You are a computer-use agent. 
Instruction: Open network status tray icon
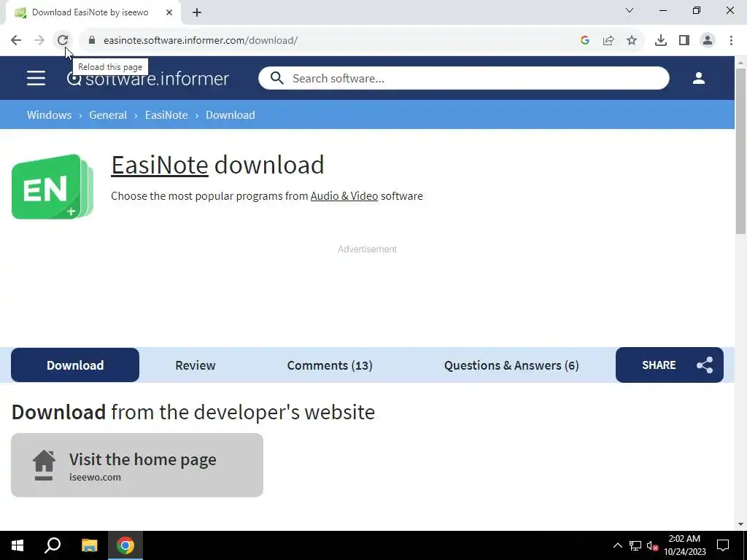pyautogui.click(x=635, y=545)
